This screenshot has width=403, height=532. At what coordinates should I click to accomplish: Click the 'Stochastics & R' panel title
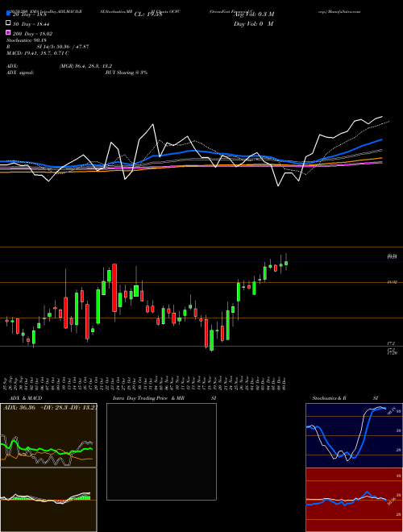[x=329, y=398]
